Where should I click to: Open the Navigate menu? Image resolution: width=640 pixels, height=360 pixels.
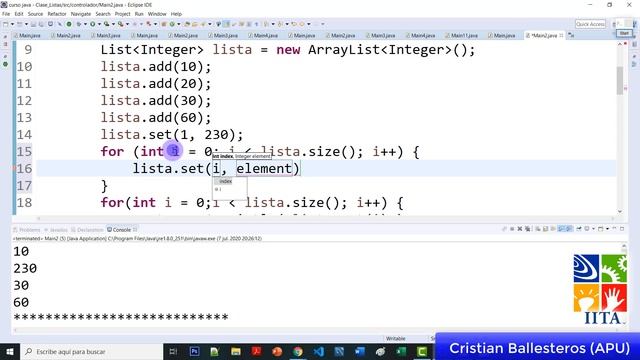(81, 14)
